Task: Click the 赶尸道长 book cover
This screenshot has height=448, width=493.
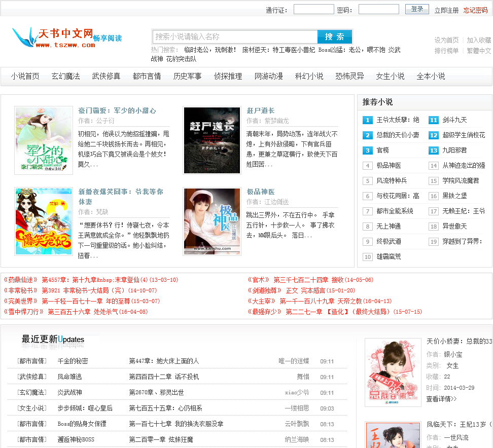Action: pos(212,140)
